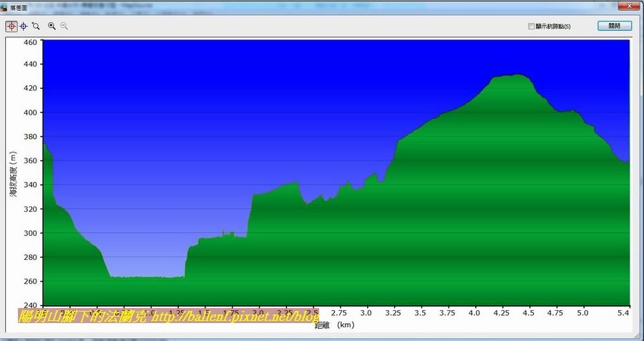
Task: Select the red crosshair pointer tool
Action: tap(11, 27)
